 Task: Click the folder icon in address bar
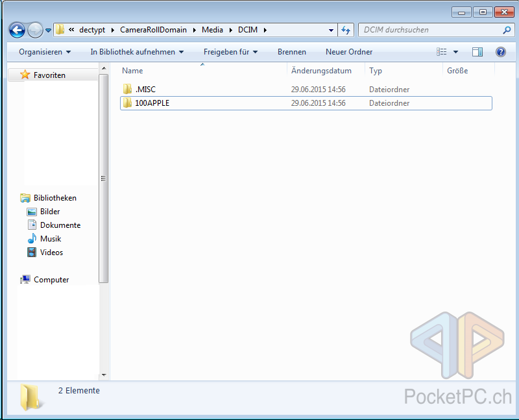(x=60, y=29)
